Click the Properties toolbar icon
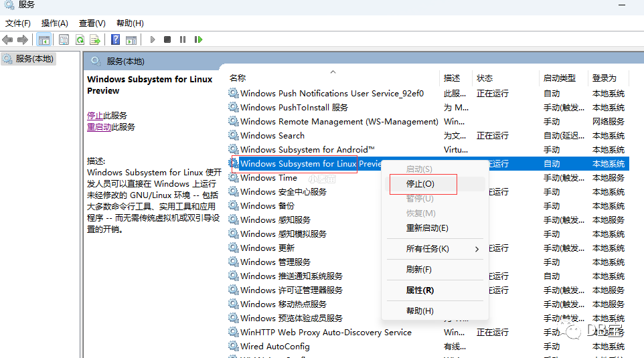 (x=64, y=40)
